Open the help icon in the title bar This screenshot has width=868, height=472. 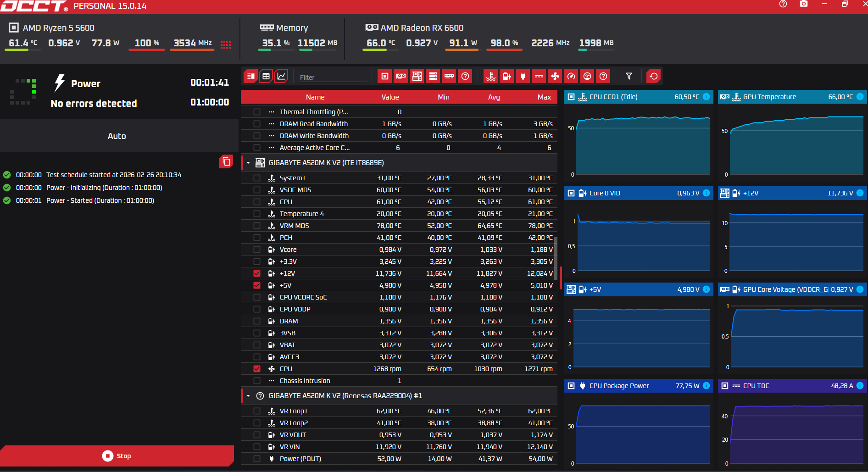pos(783,4)
